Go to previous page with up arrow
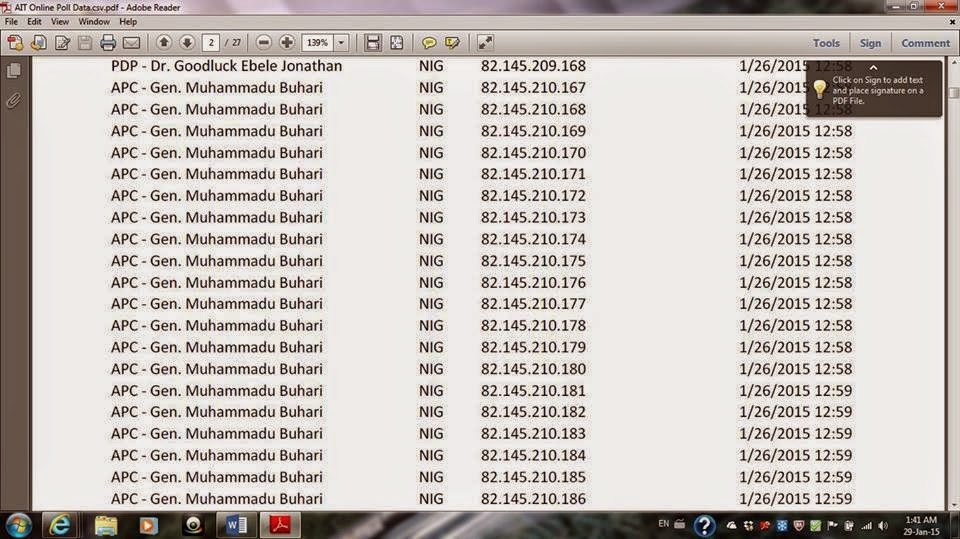960x539 pixels. click(163, 42)
